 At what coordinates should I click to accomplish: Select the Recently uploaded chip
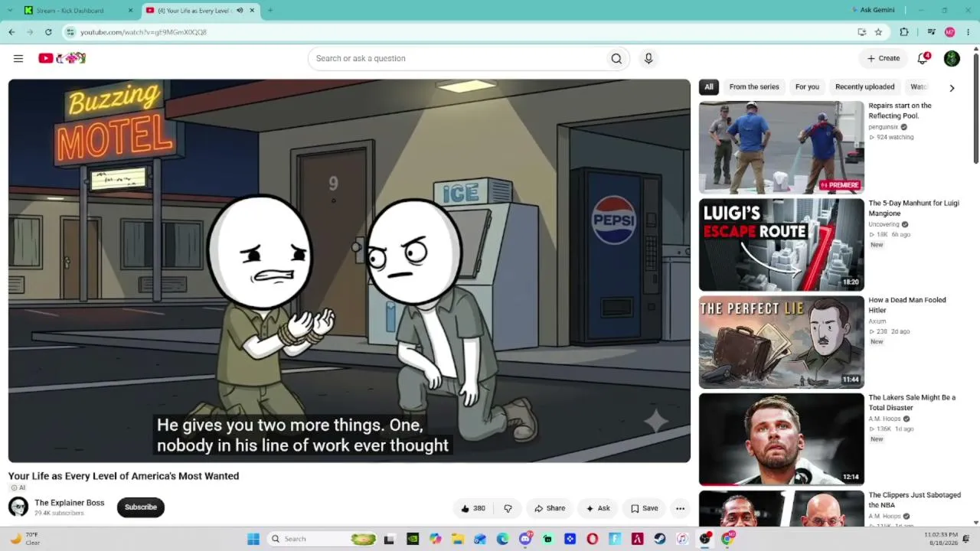864,86
